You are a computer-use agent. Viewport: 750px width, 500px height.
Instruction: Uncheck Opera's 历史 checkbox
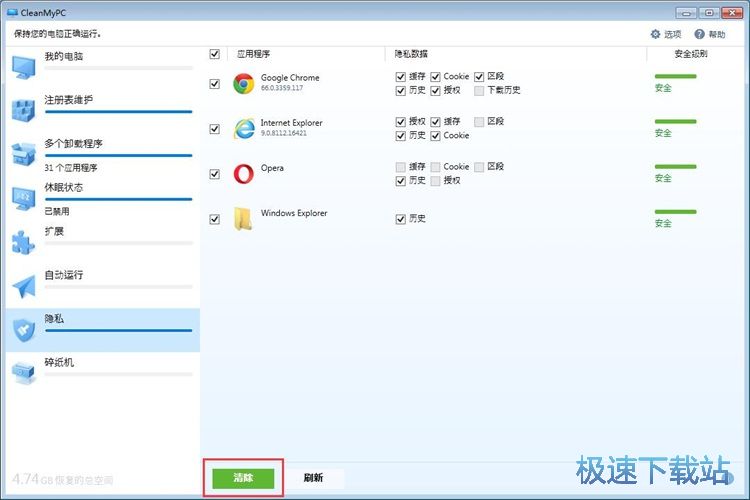click(401, 181)
